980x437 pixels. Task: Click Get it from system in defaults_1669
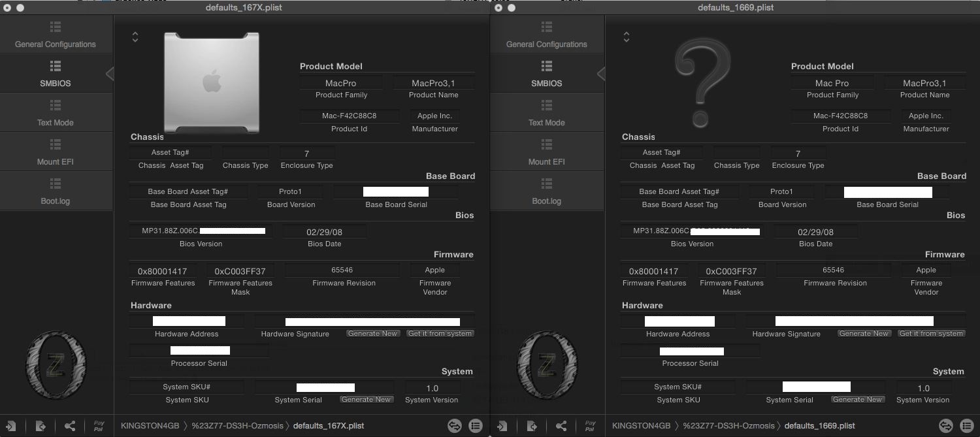tap(932, 333)
